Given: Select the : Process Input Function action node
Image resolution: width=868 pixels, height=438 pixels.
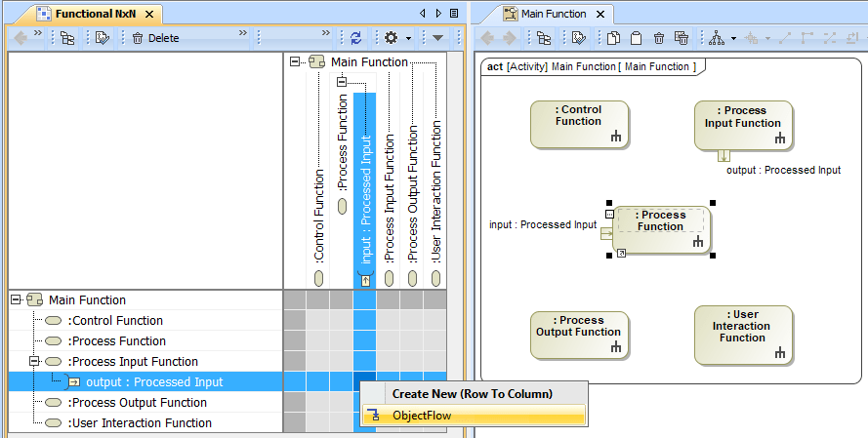Looking at the screenshot, I should (743, 125).
